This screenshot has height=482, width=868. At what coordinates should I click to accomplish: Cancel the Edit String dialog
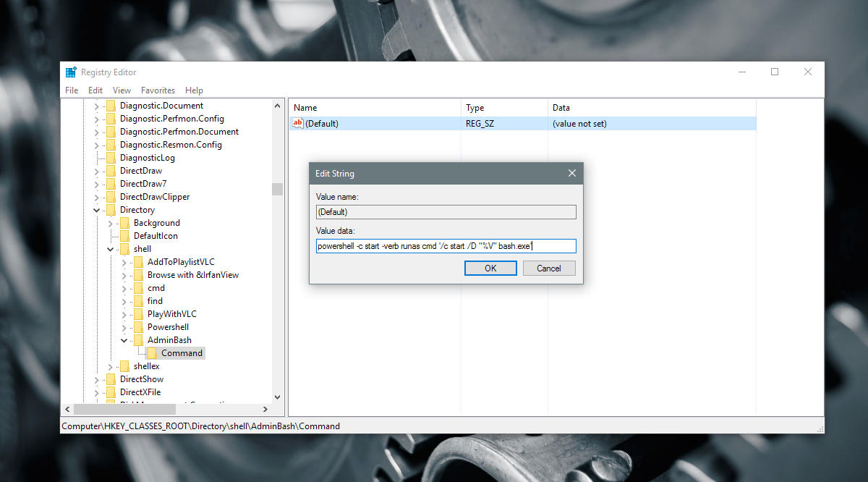(x=549, y=269)
